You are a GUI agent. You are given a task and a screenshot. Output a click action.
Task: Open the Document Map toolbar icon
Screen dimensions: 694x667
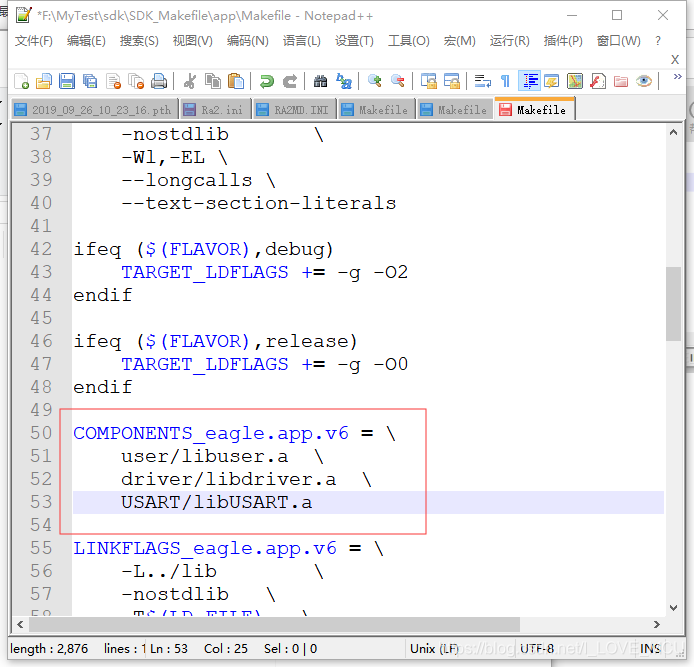574,81
